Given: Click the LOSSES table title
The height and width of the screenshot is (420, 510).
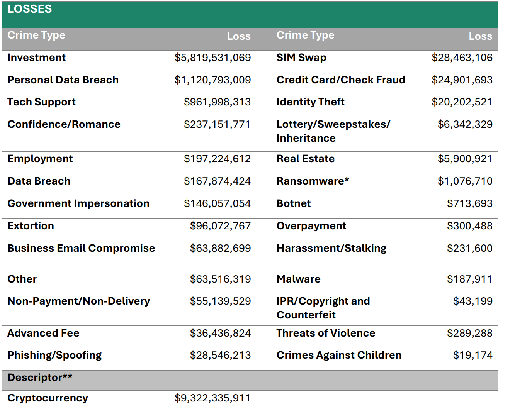Looking at the screenshot, I should pyautogui.click(x=30, y=9).
